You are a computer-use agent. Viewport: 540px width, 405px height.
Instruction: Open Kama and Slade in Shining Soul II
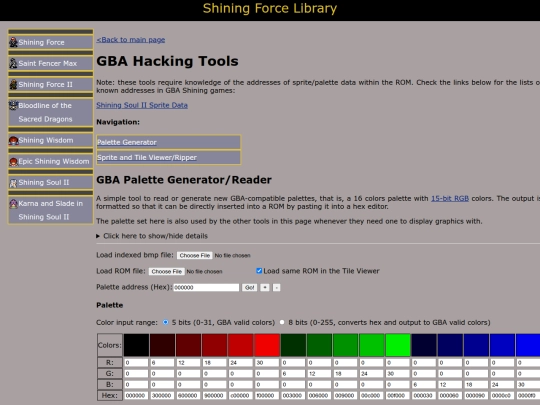point(51,210)
